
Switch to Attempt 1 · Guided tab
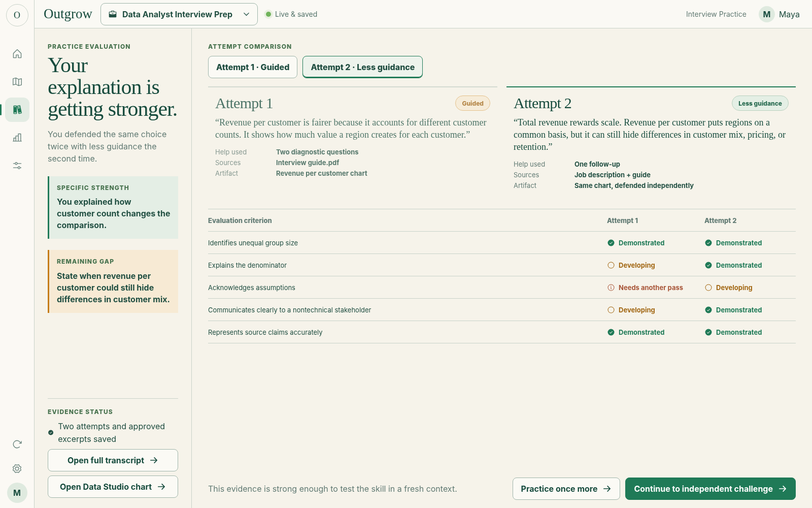click(253, 67)
